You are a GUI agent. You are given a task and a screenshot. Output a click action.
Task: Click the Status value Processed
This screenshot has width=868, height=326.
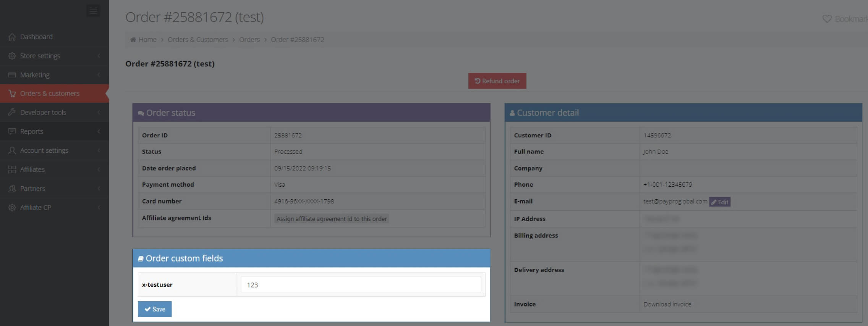pos(288,152)
